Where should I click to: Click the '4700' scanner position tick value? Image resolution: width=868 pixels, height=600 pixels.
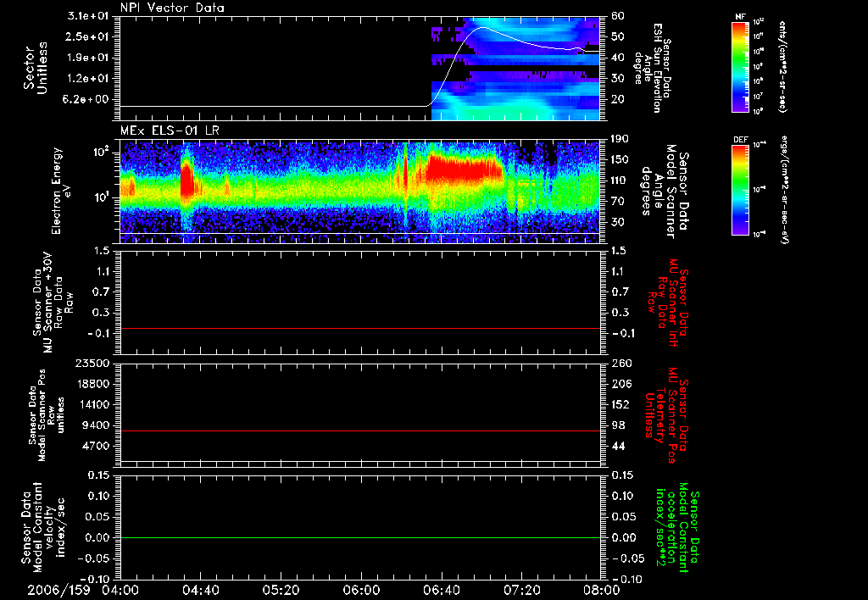pos(97,446)
